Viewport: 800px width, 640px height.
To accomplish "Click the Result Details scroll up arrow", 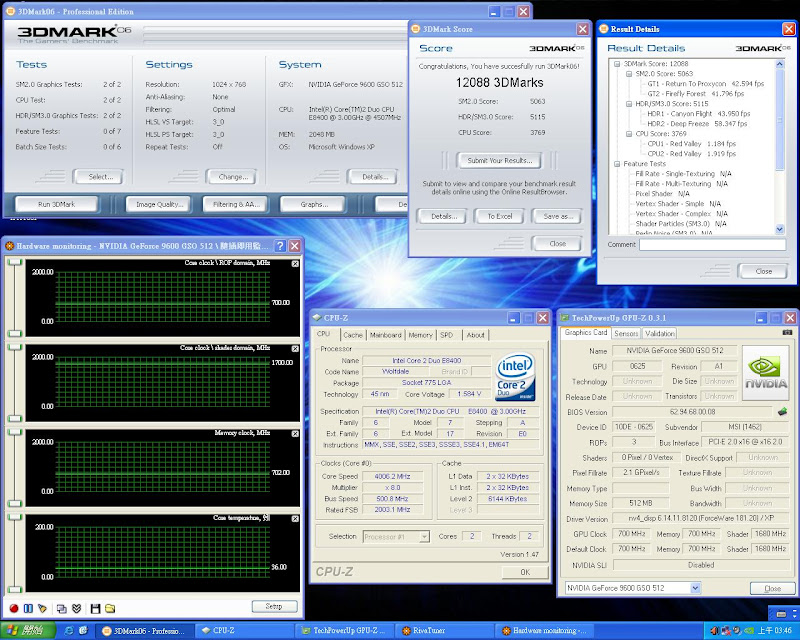I will pyautogui.click(x=780, y=64).
